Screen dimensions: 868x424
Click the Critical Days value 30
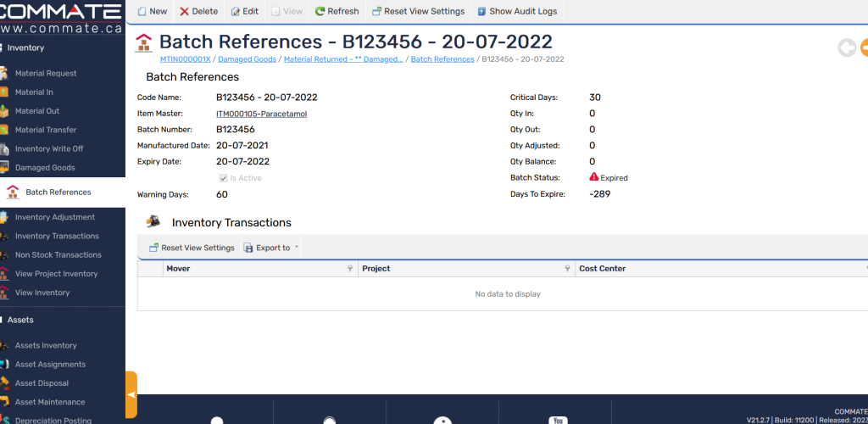(x=595, y=98)
